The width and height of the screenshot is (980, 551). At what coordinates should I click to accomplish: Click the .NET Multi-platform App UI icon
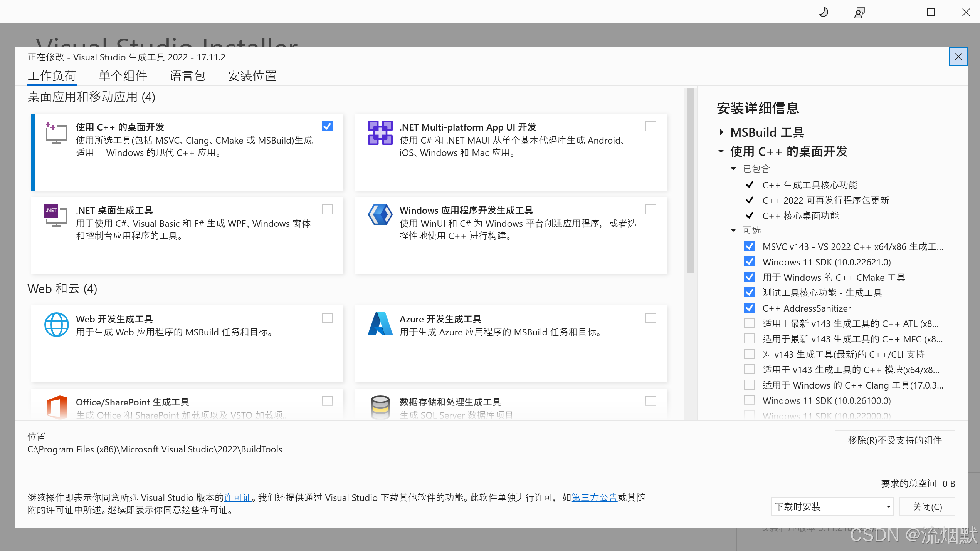tap(380, 133)
